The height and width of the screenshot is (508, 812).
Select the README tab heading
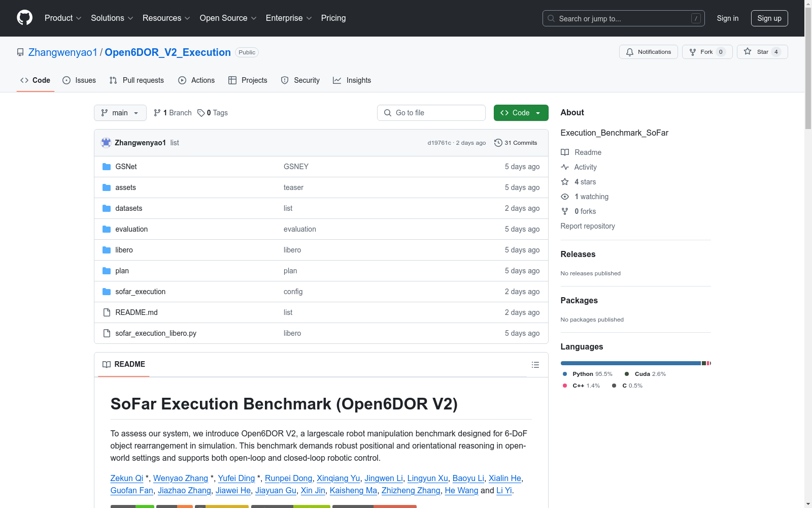click(x=124, y=364)
